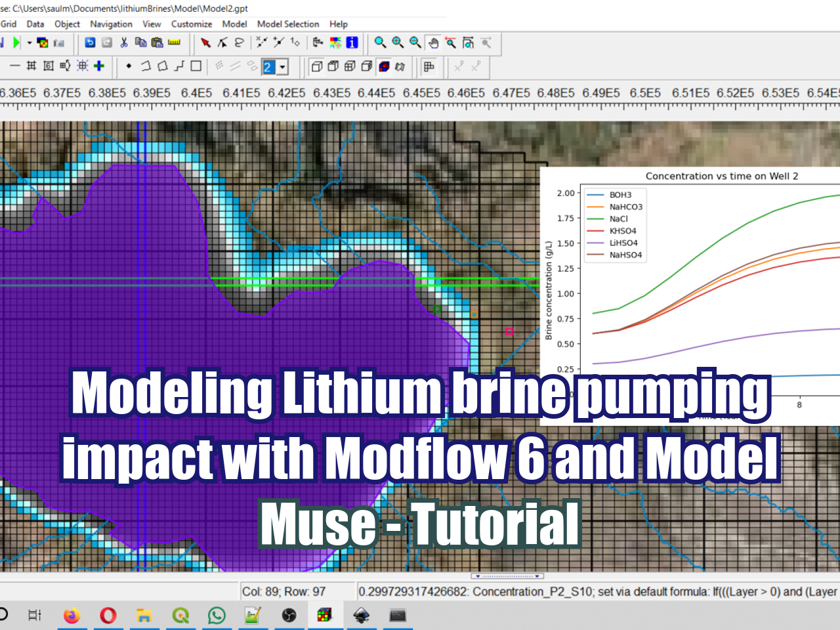Click the status cell showing Col 89 Row 97
This screenshot has height=630, width=840.
pos(295,591)
